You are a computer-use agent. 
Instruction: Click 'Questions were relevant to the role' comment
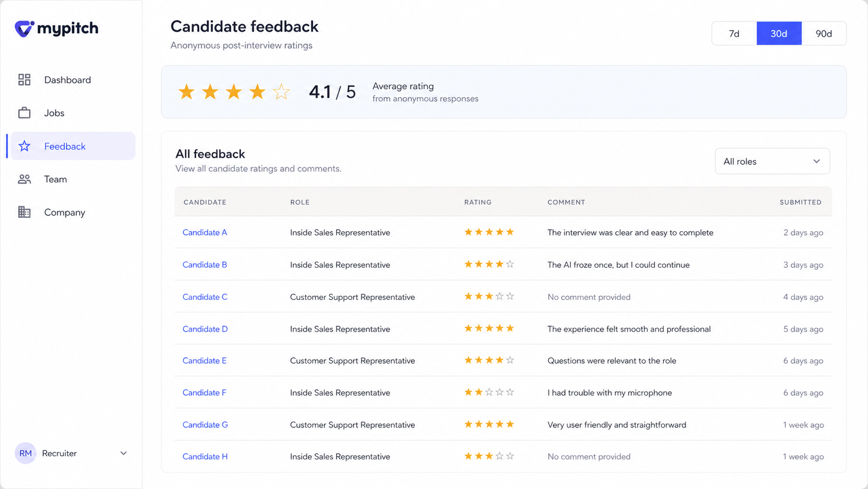[612, 361]
